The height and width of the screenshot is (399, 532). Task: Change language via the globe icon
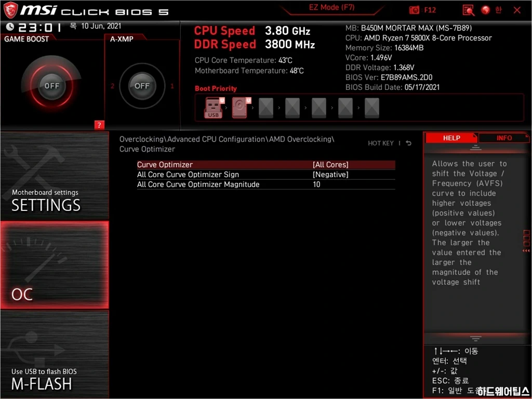point(486,10)
